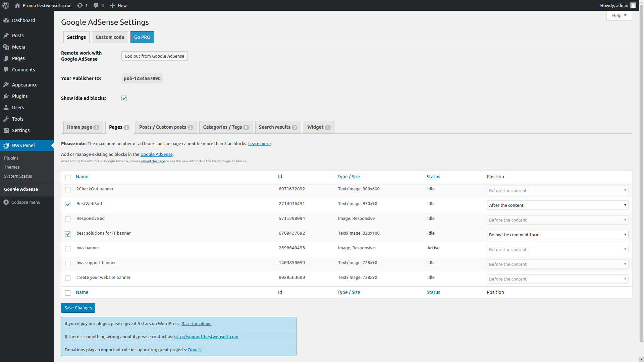Check the 2CheckOut banner row checkbox
Screen dimensions: 644x362
point(68,190)
